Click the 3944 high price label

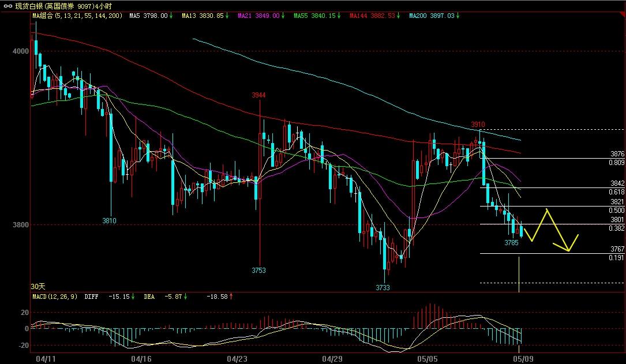coord(259,95)
